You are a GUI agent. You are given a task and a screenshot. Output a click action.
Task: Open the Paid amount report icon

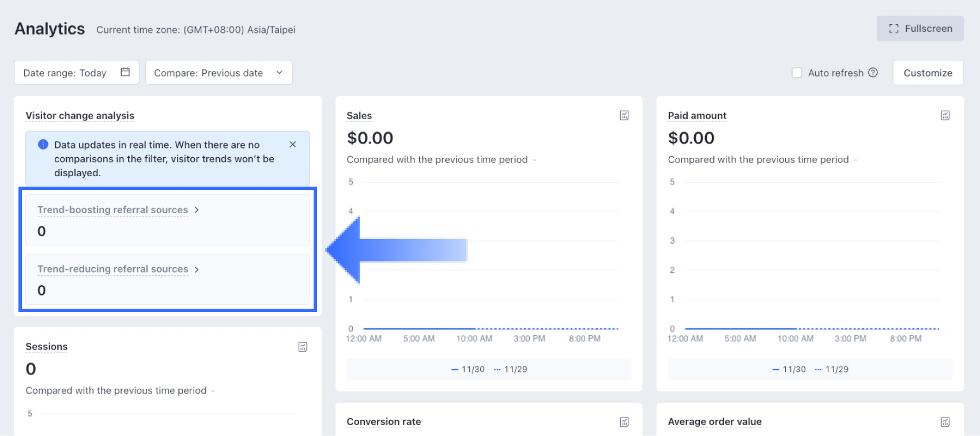[945, 116]
